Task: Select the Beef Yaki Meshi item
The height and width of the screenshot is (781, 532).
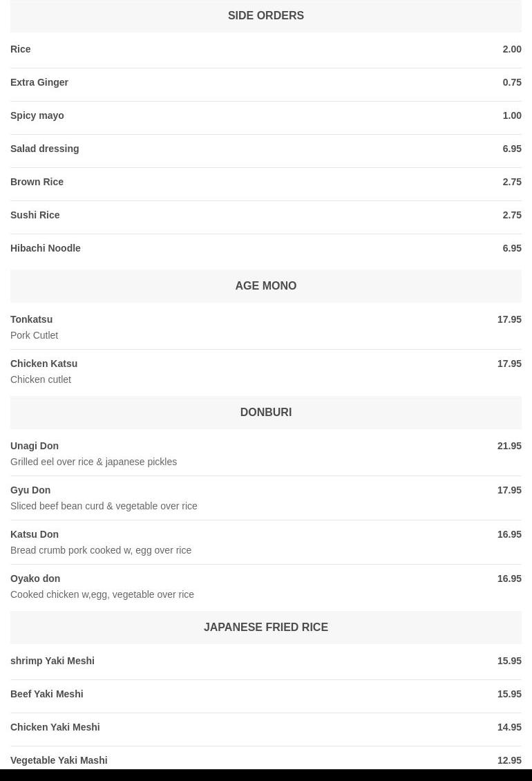Action: 47,694
